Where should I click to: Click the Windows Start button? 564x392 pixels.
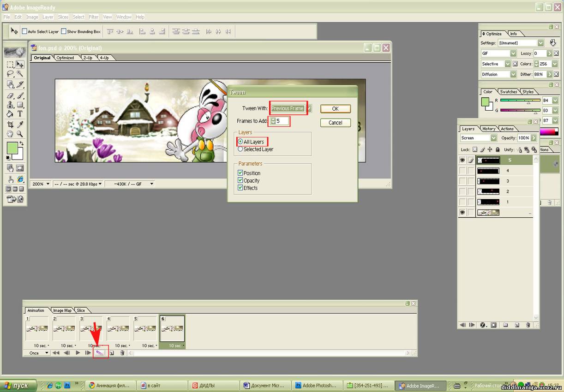coord(18,386)
